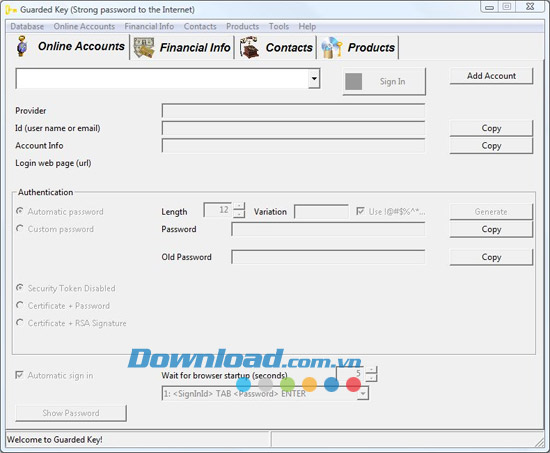Open the Database menu
The image size is (550, 453).
pyautogui.click(x=27, y=26)
